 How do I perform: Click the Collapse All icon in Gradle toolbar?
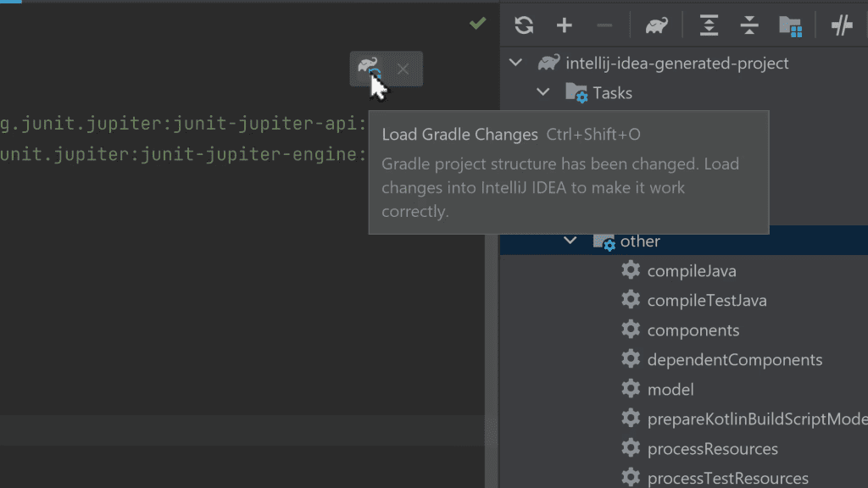(x=748, y=26)
